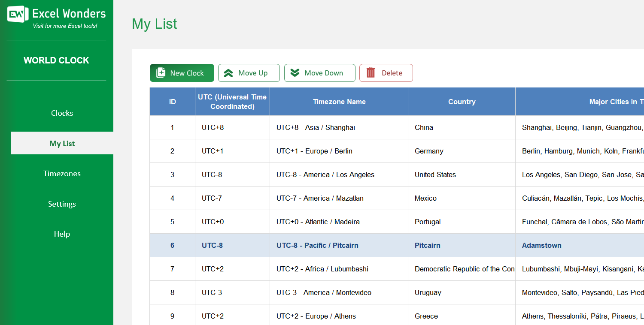
Task: Click the Country column header
Action: click(x=462, y=102)
